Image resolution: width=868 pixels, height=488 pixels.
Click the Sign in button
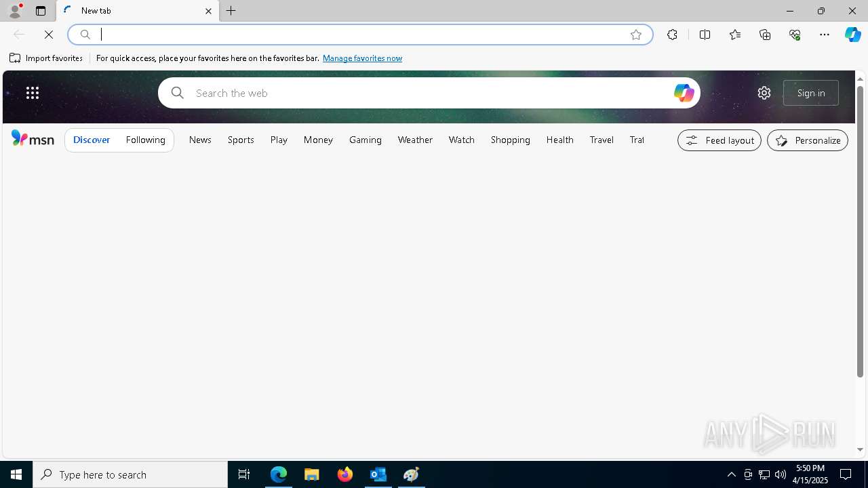click(x=811, y=93)
